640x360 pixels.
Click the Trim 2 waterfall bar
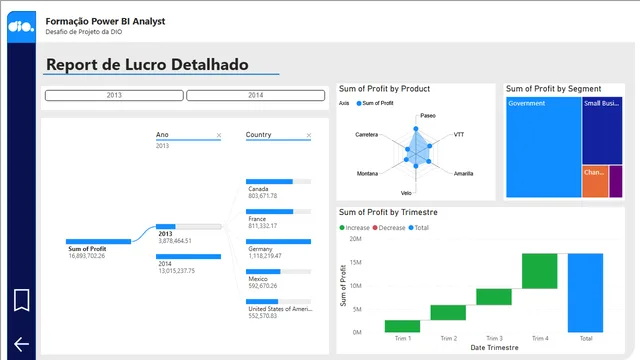tap(448, 313)
